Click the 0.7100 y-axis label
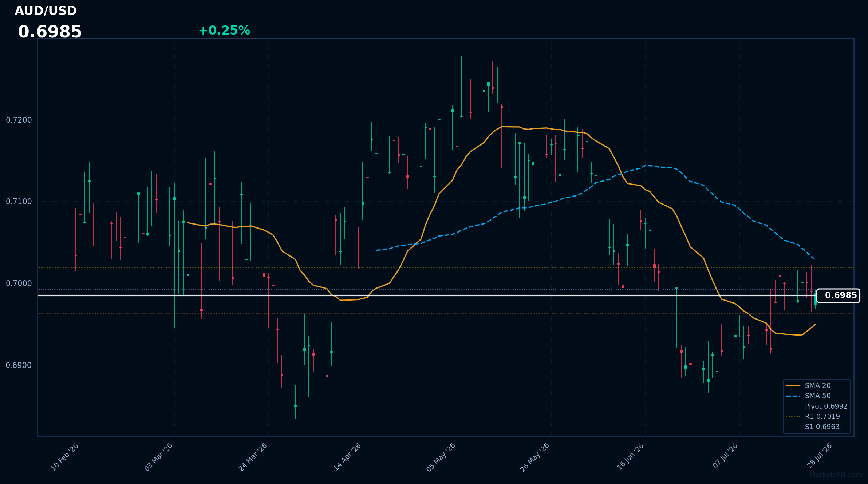 click(x=19, y=201)
